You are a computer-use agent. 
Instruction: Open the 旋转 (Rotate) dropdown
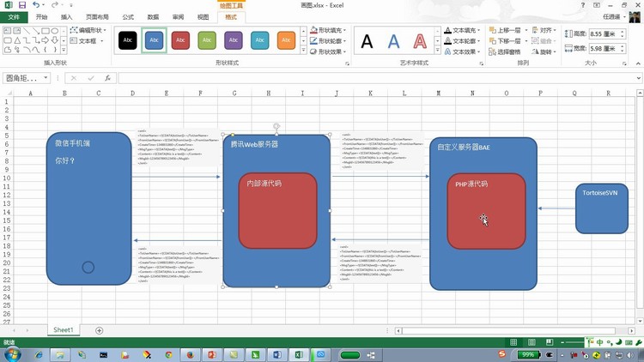point(544,51)
